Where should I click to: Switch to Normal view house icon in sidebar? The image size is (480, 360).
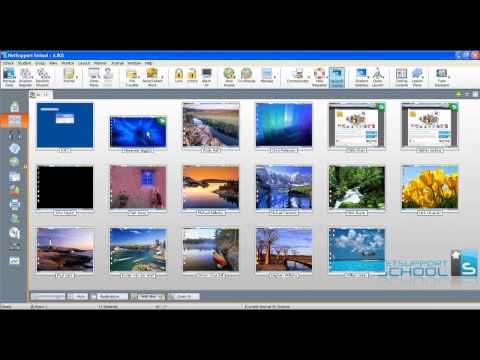(x=14, y=107)
